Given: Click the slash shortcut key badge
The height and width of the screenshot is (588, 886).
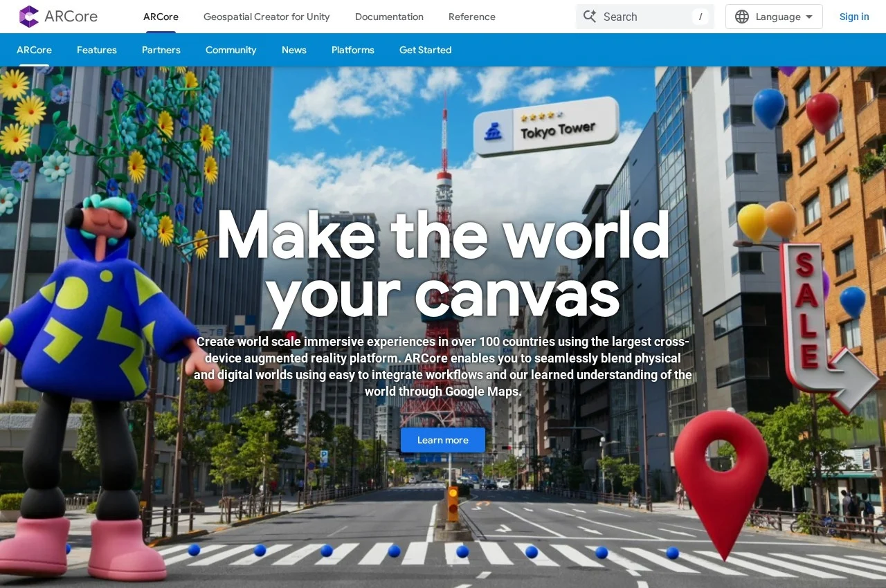Looking at the screenshot, I should point(700,17).
